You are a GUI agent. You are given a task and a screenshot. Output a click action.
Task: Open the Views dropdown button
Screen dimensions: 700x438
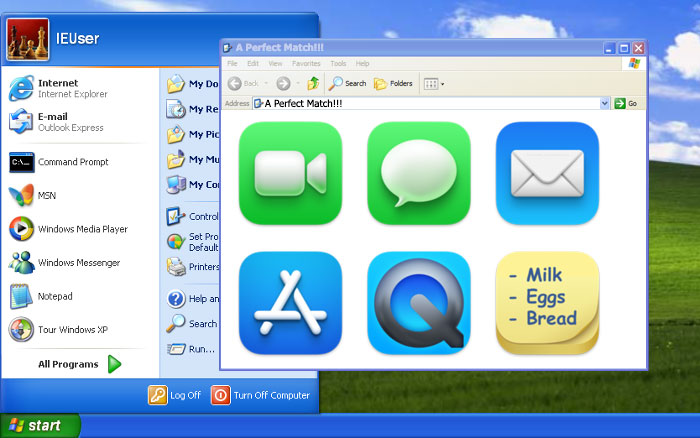[x=434, y=83]
